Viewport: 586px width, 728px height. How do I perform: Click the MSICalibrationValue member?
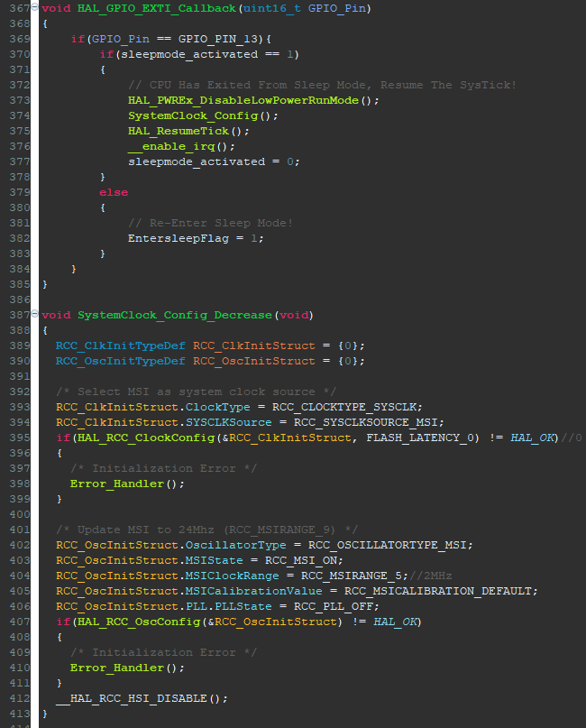253,591
